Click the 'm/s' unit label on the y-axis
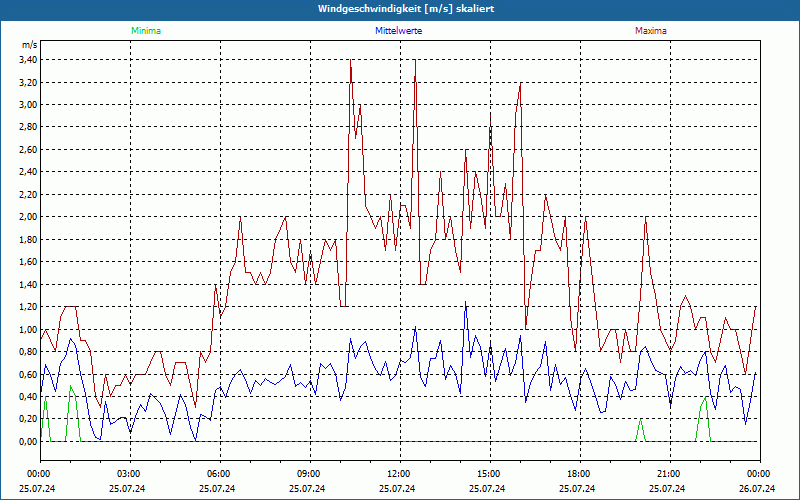 (x=30, y=45)
